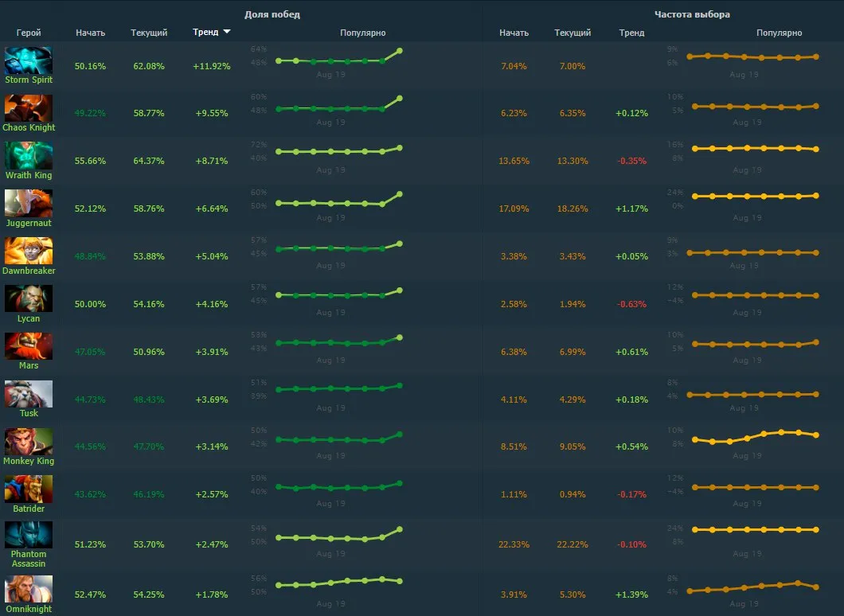Open Phantom Assassin name link

[x=29, y=559]
